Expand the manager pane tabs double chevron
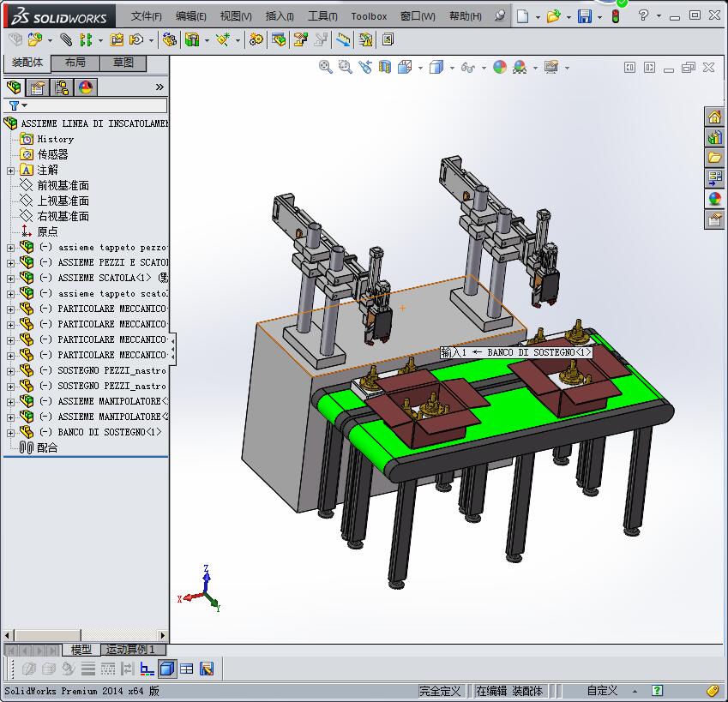Image resolution: width=728 pixels, height=702 pixels. coord(159,87)
